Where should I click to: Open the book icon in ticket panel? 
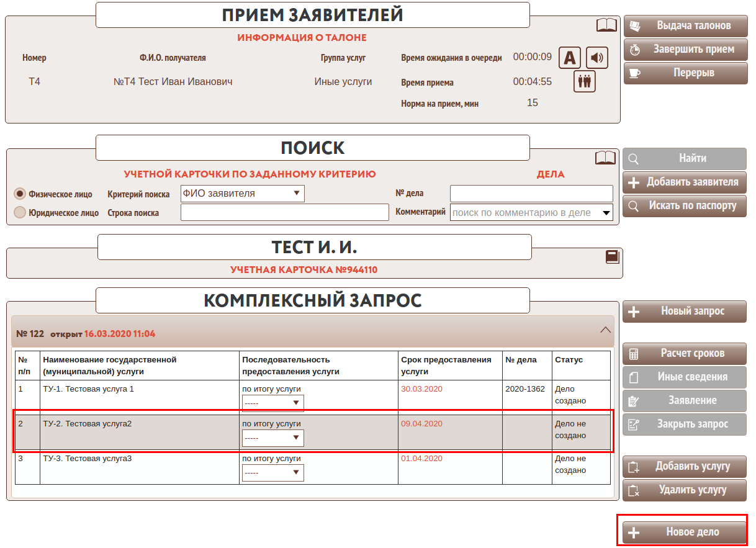point(606,25)
